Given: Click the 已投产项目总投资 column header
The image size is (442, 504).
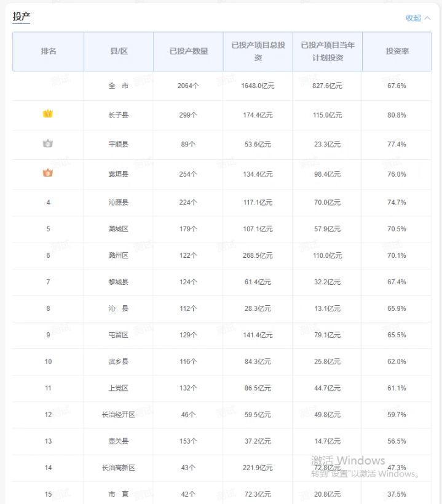Looking at the screenshot, I should click(258, 52).
